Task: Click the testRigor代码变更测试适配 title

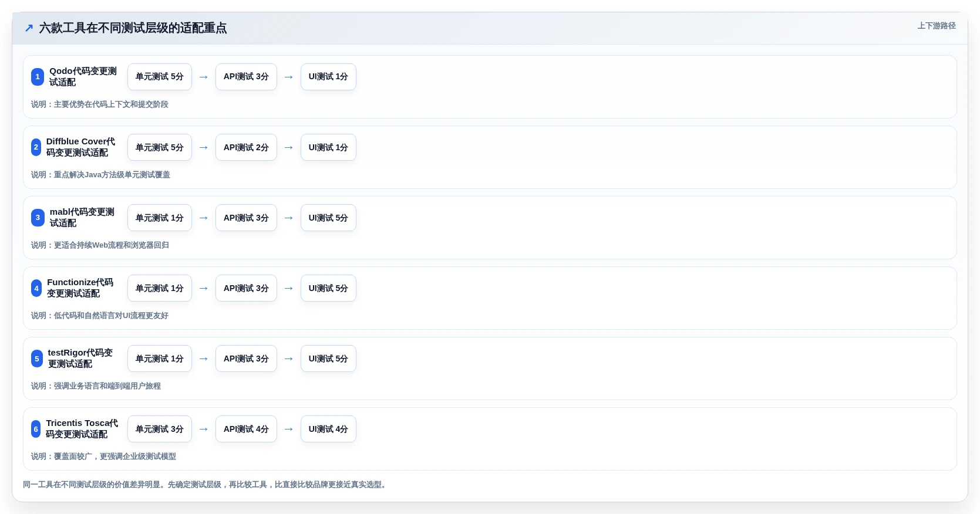Action: tap(80, 359)
